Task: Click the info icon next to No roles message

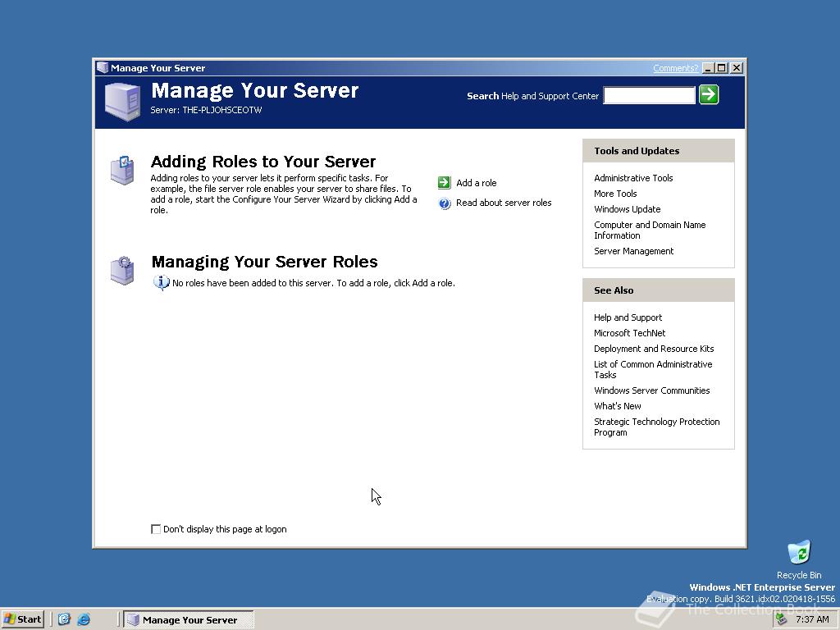Action: 161,282
